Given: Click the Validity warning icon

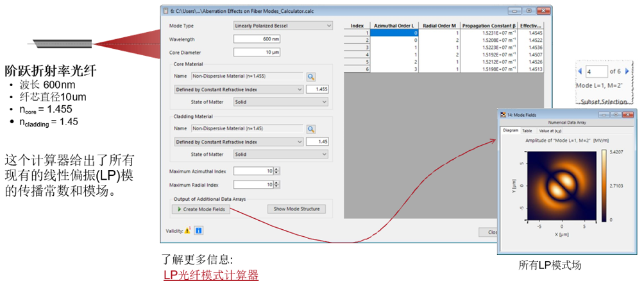Looking at the screenshot, I should tap(187, 231).
